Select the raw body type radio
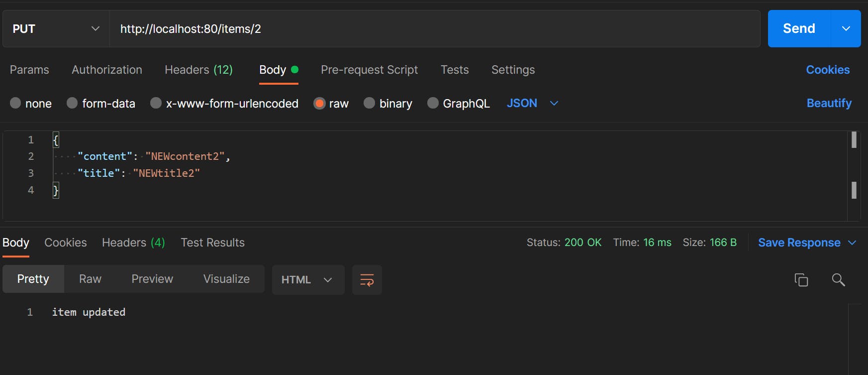Viewport: 868px width, 375px height. [x=319, y=103]
